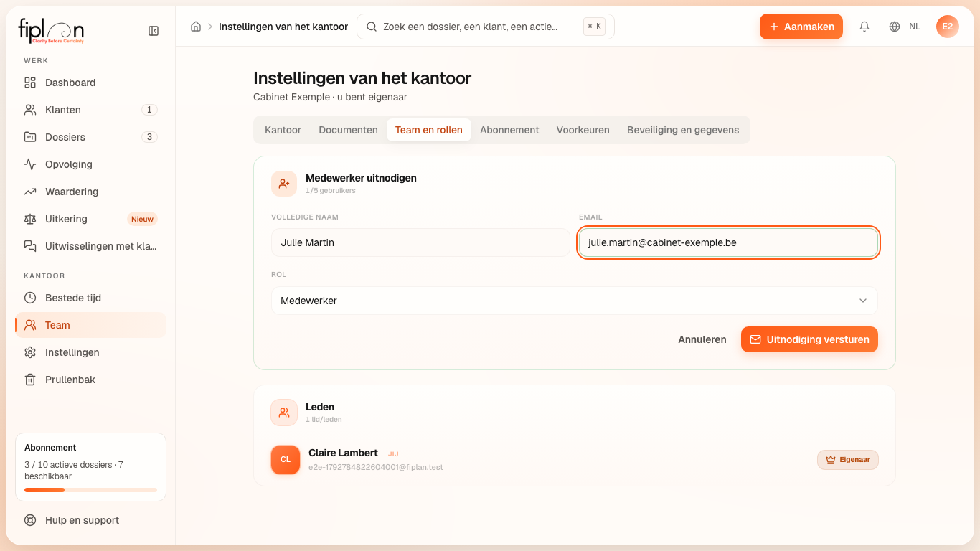Open Prullenbak in the sidebar
The width and height of the screenshot is (980, 551).
pyautogui.click(x=90, y=380)
